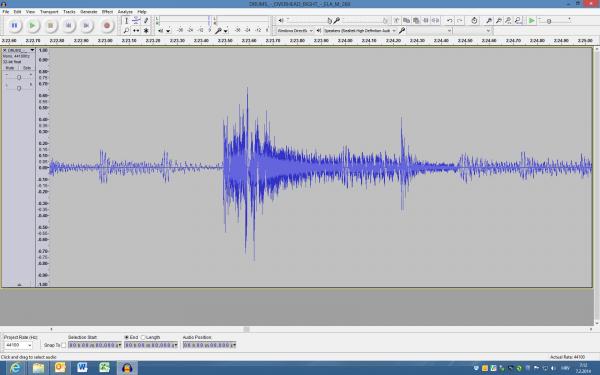
Task: Select the Time Shift tool
Action: tap(136, 31)
